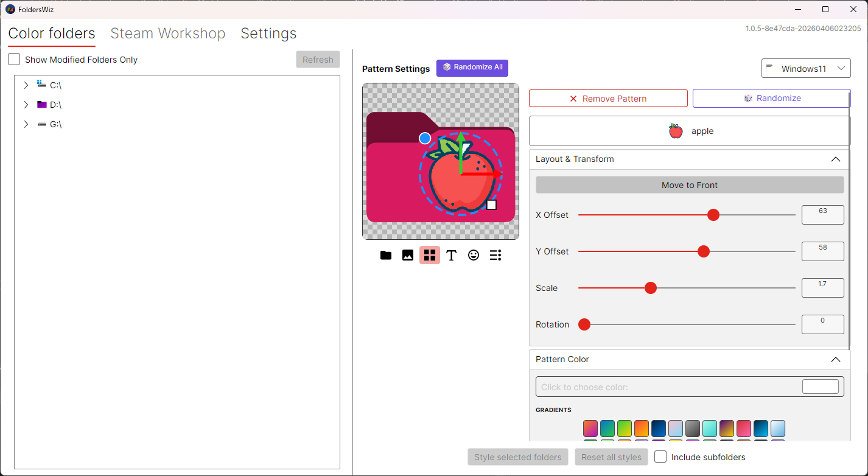Open the Settings tab
868x476 pixels.
tap(268, 33)
